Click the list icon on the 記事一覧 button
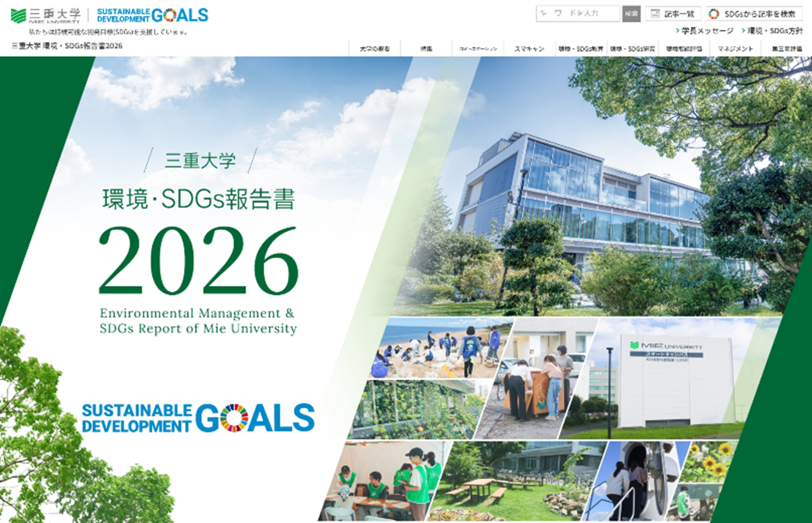The image size is (812, 523). tap(655, 14)
